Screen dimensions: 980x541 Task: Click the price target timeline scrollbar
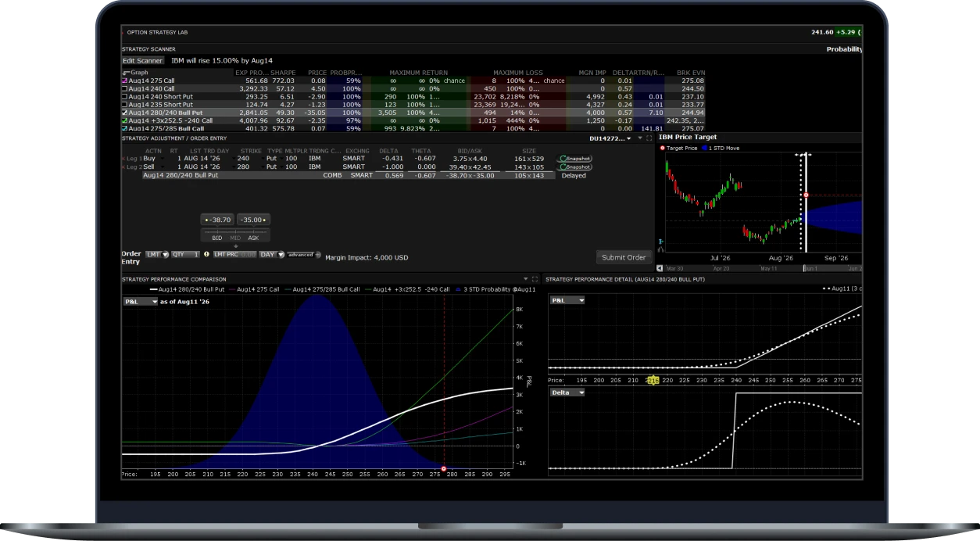click(x=761, y=268)
